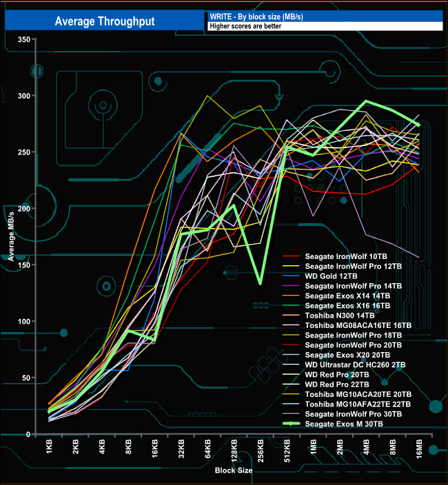Click the 50 value on the Y axis
This screenshot has width=448, height=485.
[x=26, y=378]
